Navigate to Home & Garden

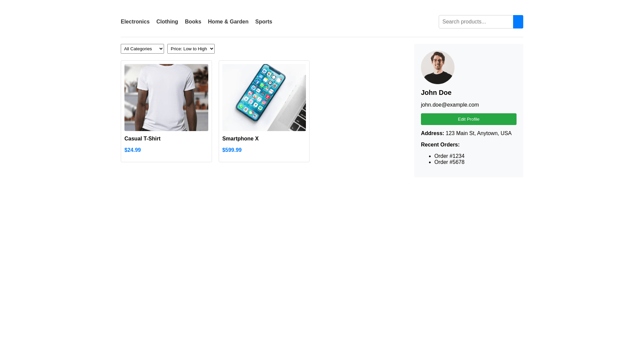(x=228, y=22)
